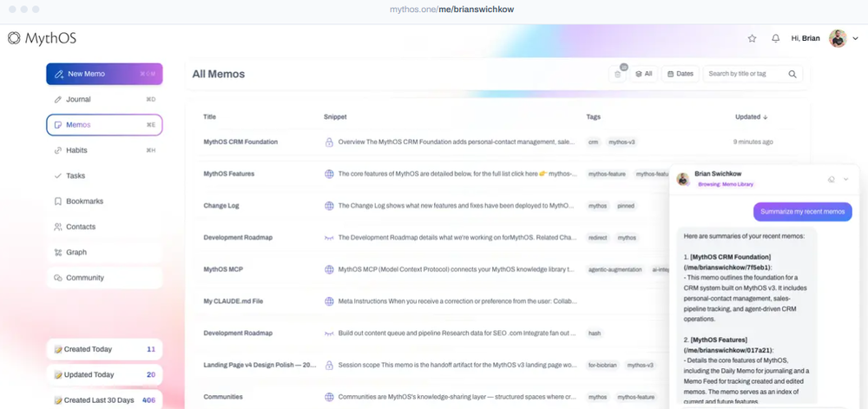Viewport: 868px width, 409px height.
Task: Open the Communities memo
Action: point(223,397)
